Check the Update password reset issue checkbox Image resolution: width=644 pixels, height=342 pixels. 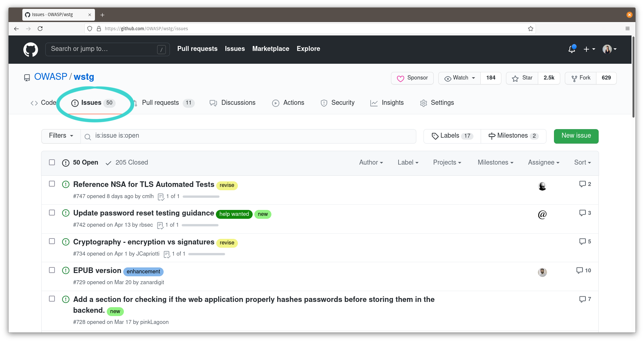52,213
